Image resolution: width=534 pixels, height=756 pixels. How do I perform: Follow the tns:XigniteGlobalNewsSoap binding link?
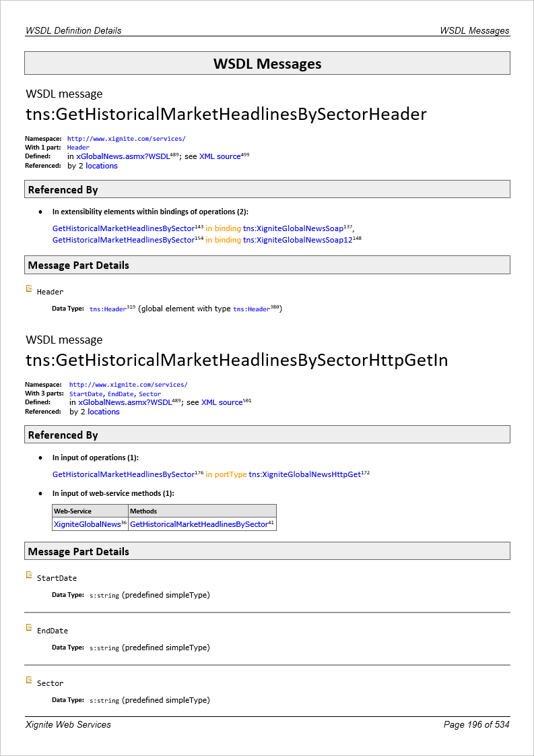pyautogui.click(x=293, y=229)
